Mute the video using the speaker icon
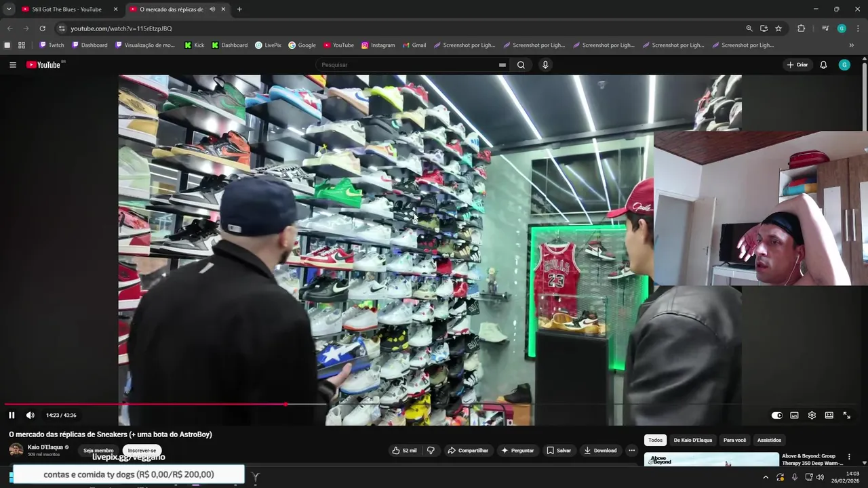 point(30,415)
